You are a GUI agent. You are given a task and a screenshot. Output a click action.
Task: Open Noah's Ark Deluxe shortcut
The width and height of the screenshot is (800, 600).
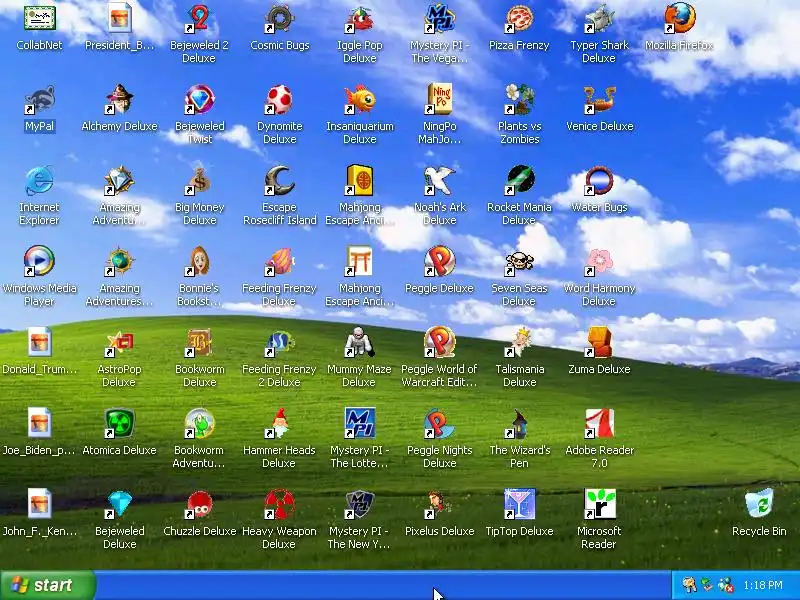coord(439,181)
